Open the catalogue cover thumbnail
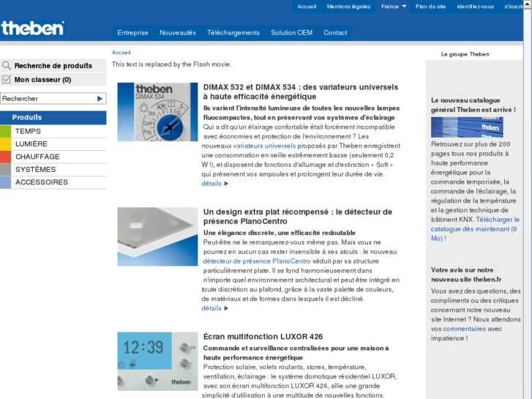 (467, 127)
